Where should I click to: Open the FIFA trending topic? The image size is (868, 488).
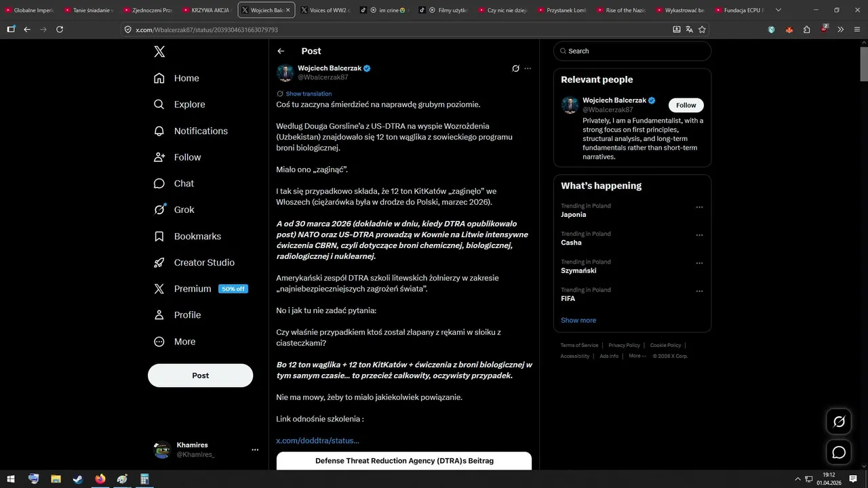tap(568, 298)
